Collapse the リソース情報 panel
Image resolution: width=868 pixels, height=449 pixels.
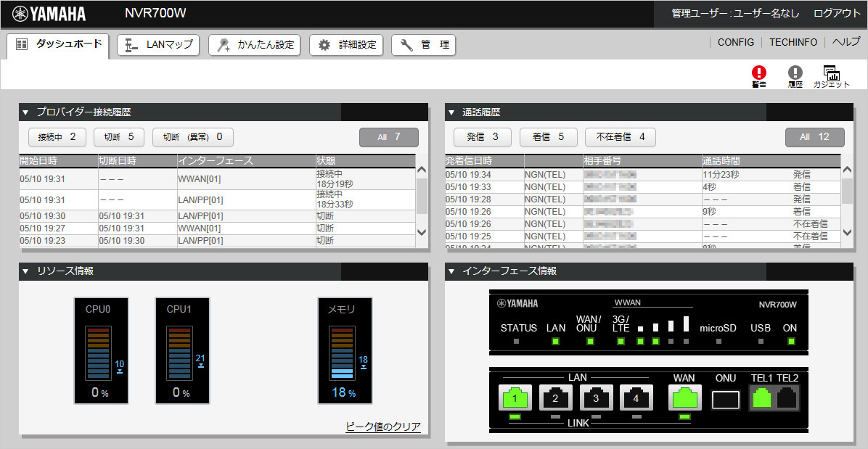click(25, 271)
